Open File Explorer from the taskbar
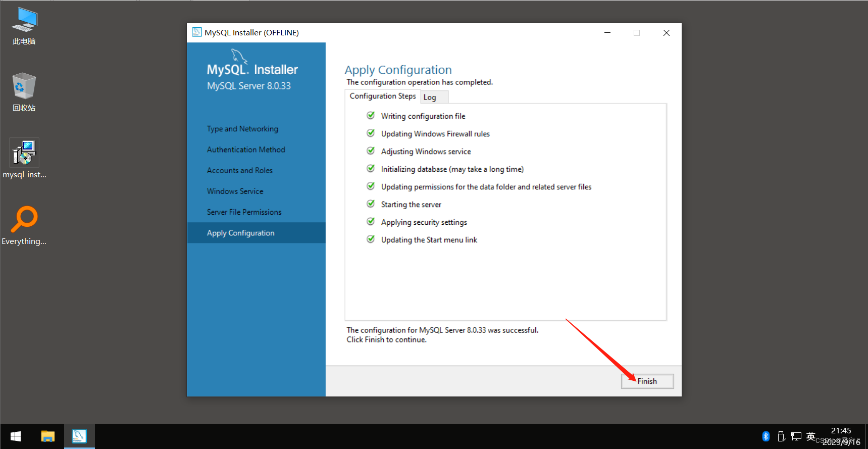Viewport: 868px width, 449px height. point(48,436)
